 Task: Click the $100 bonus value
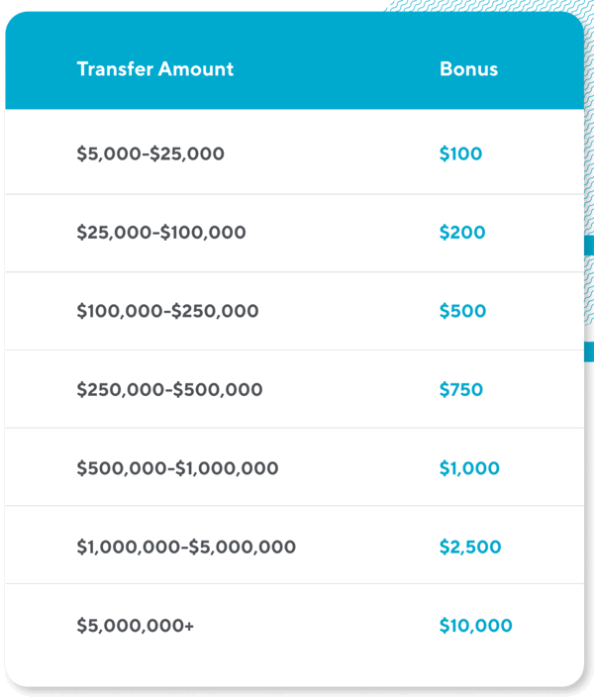[460, 154]
